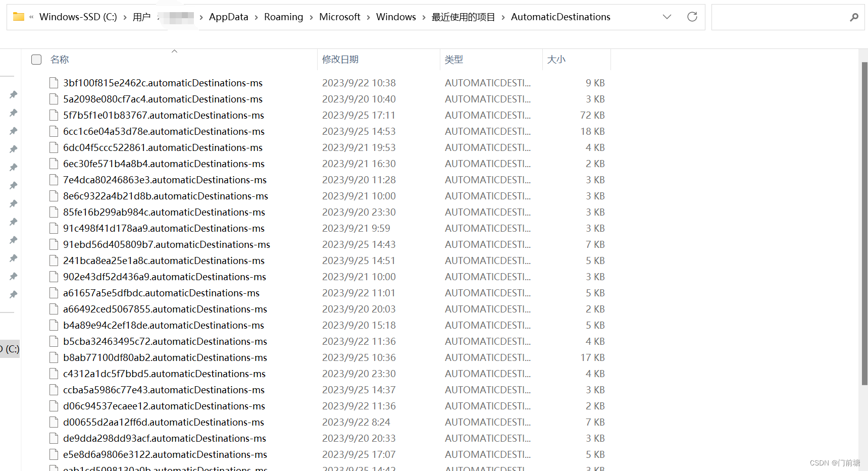
Task: Click the 17 KB size value
Action: tap(592, 357)
